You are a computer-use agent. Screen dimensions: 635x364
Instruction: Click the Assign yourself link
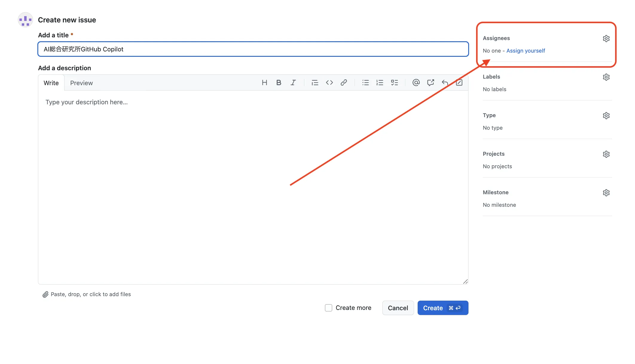(526, 51)
